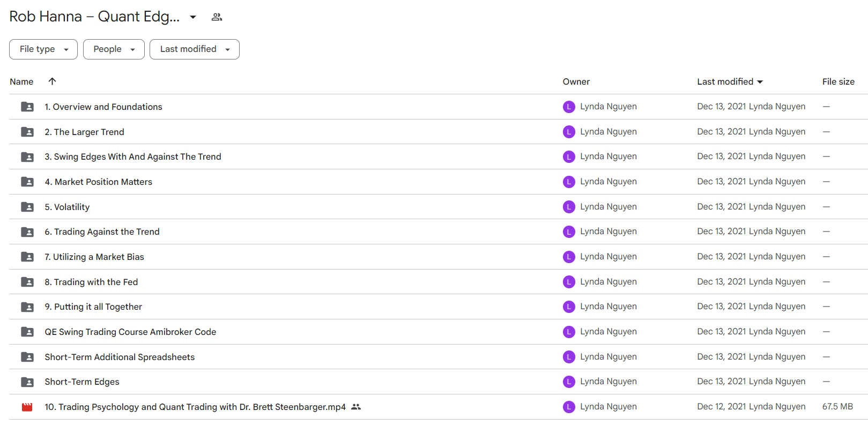Image resolution: width=868 pixels, height=433 pixels.
Task: Select 3. Swing Edges With And Against The Trend
Action: click(133, 156)
